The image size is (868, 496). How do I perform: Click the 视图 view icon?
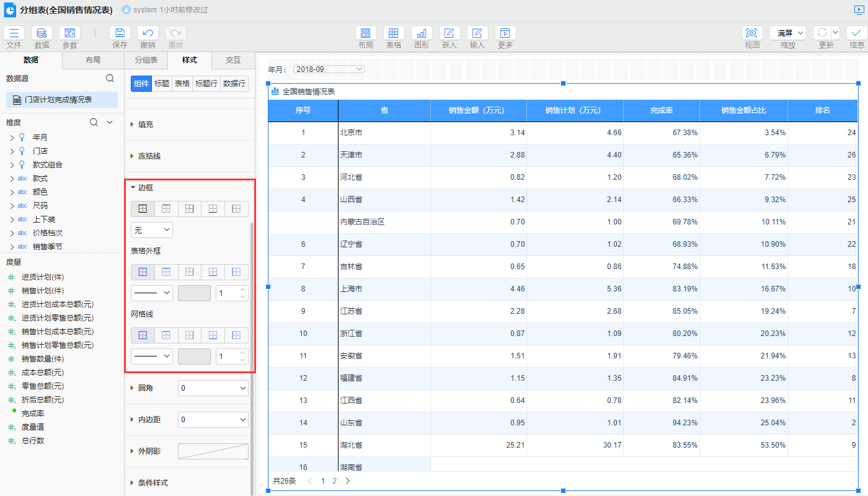[x=752, y=33]
